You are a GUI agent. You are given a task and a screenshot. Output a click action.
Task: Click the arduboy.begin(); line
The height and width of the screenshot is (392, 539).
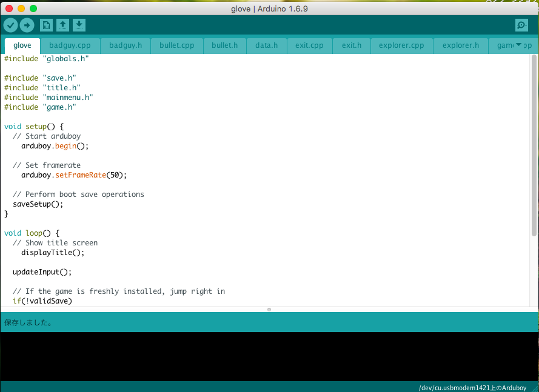[x=55, y=146]
